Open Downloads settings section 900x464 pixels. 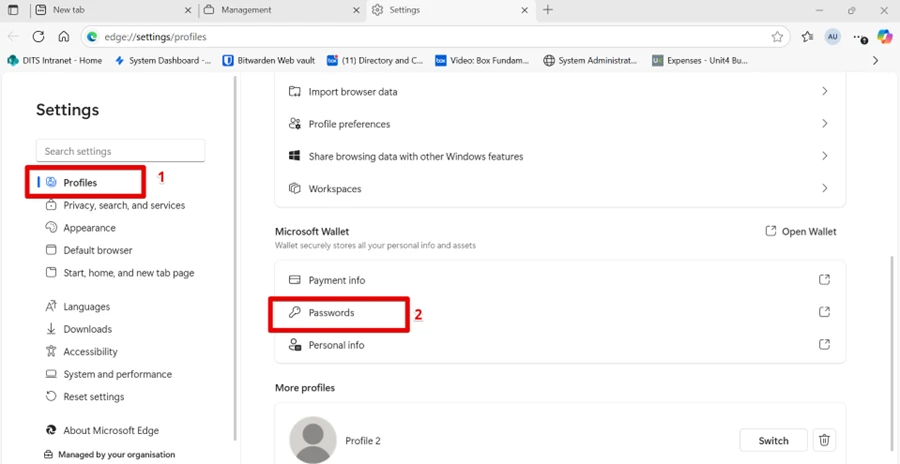pos(87,329)
